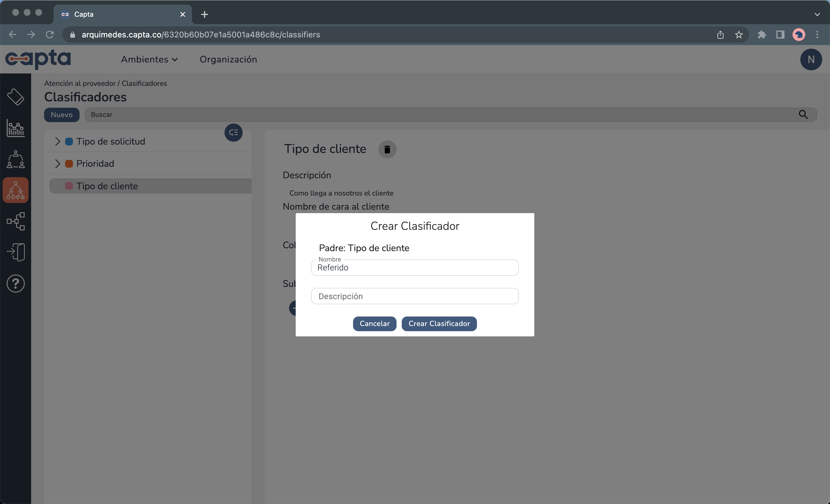Bookmark page with the star icon
Viewport: 830px width, 504px height.
point(739,35)
